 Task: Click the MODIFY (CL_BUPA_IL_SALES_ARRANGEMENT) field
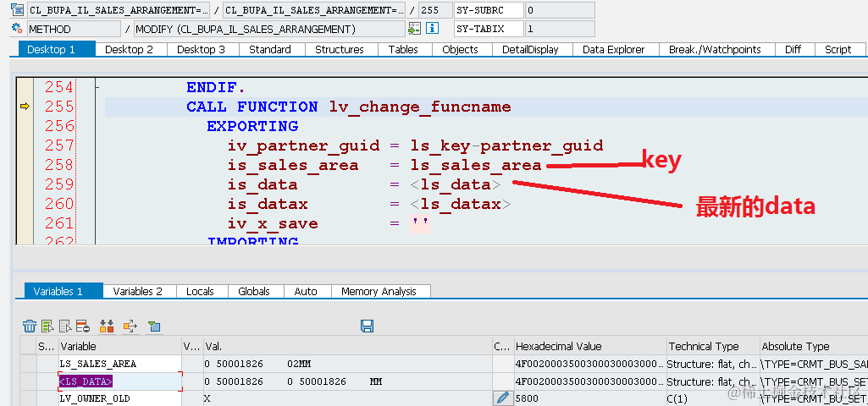(269, 29)
